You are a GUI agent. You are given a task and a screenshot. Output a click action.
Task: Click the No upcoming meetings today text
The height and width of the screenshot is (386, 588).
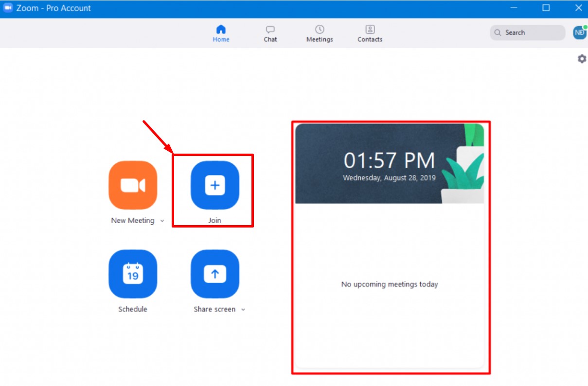tap(390, 284)
